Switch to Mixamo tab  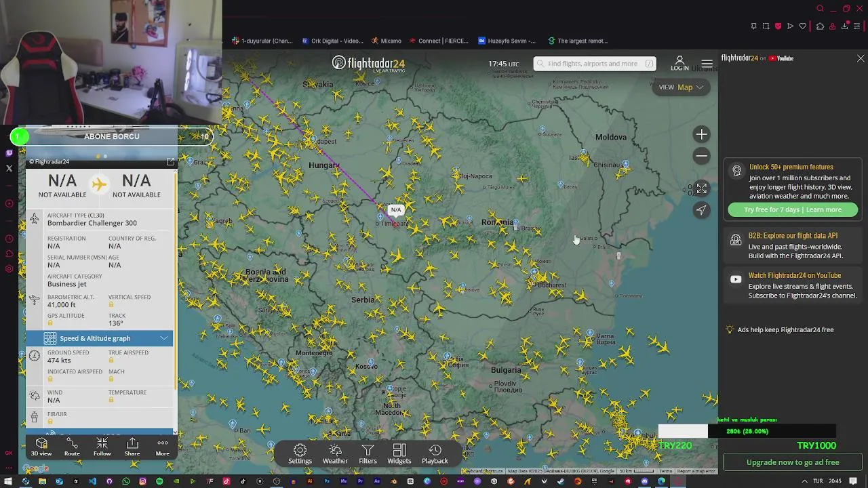click(x=387, y=41)
